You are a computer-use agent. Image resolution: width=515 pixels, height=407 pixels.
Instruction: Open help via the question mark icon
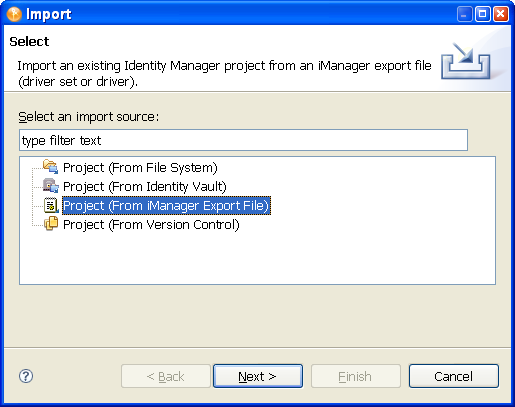pos(26,376)
